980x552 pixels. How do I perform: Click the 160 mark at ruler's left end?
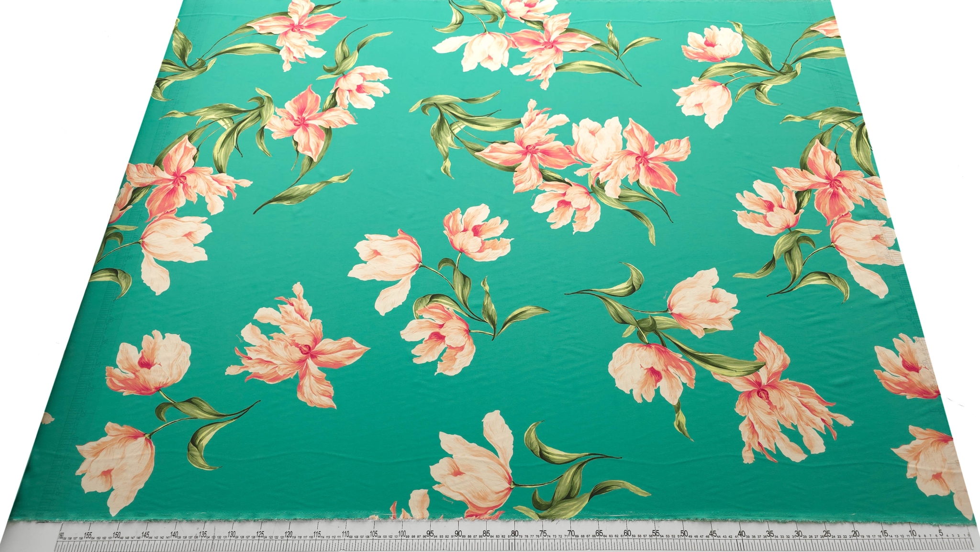pos(61,536)
